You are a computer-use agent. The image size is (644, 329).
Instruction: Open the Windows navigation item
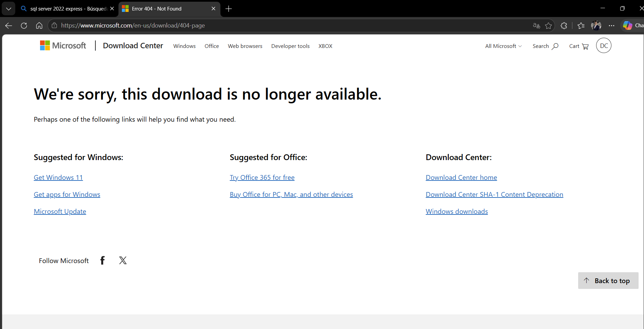184,46
